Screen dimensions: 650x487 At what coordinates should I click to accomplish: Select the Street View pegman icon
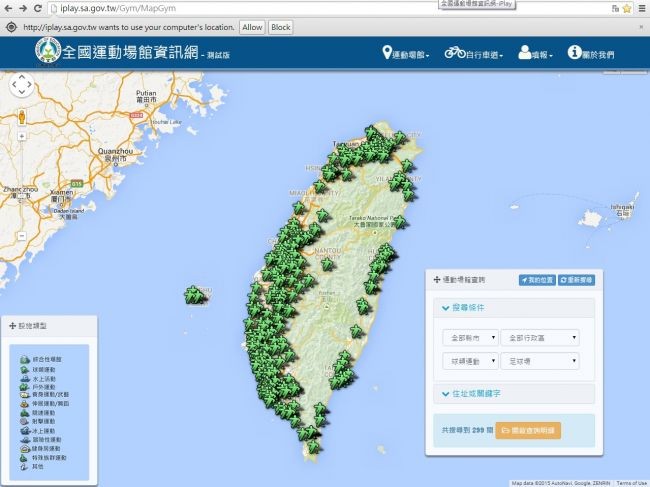[x=21, y=118]
